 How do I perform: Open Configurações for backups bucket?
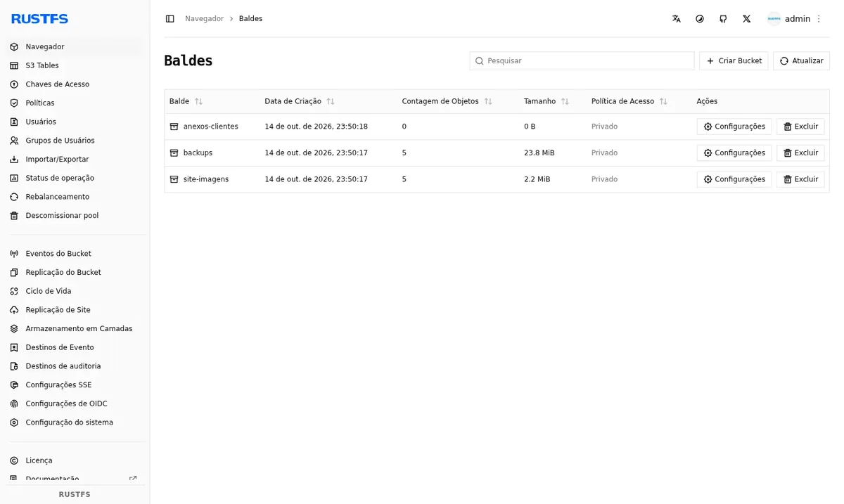734,153
